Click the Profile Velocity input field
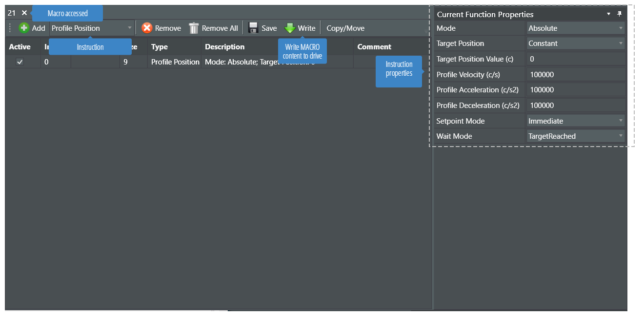The image size is (644, 321). click(576, 75)
